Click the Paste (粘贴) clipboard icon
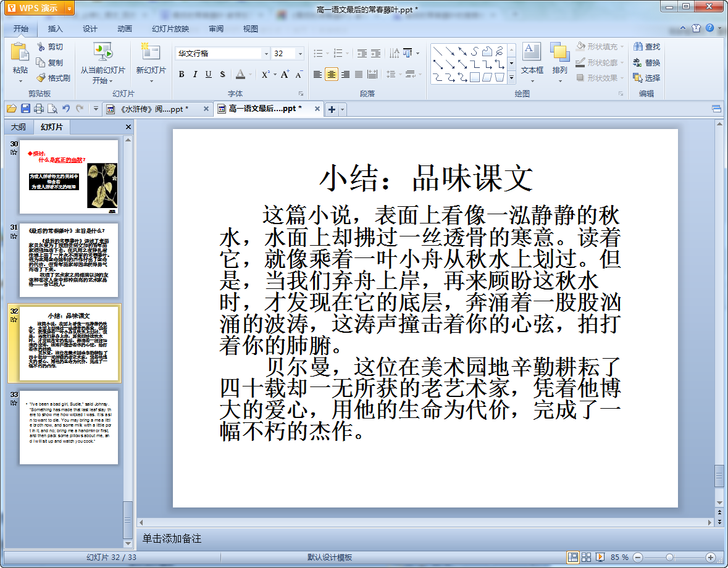This screenshot has height=568, width=728. (20, 52)
